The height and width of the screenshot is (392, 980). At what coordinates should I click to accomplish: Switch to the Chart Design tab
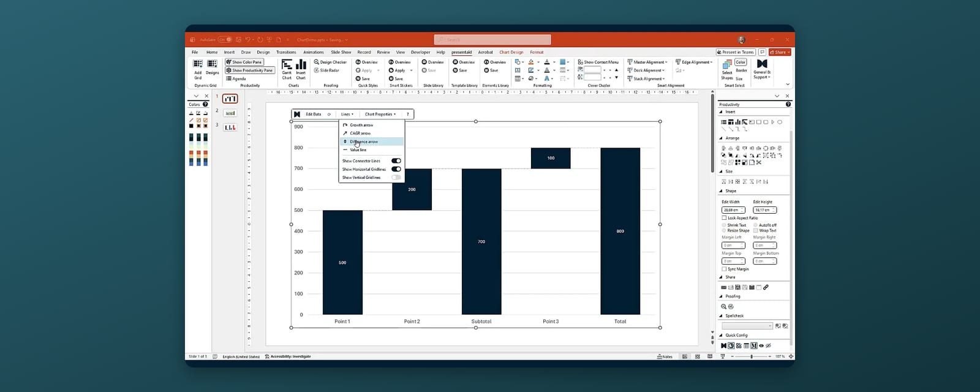511,52
